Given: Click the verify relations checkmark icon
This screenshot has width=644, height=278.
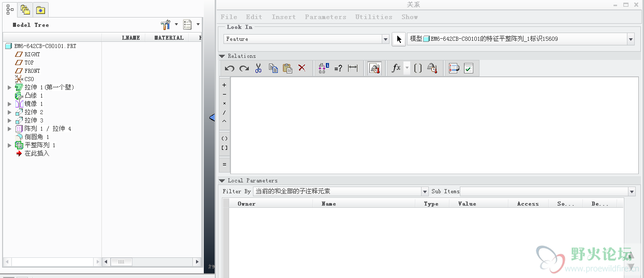Looking at the screenshot, I should click(469, 68).
